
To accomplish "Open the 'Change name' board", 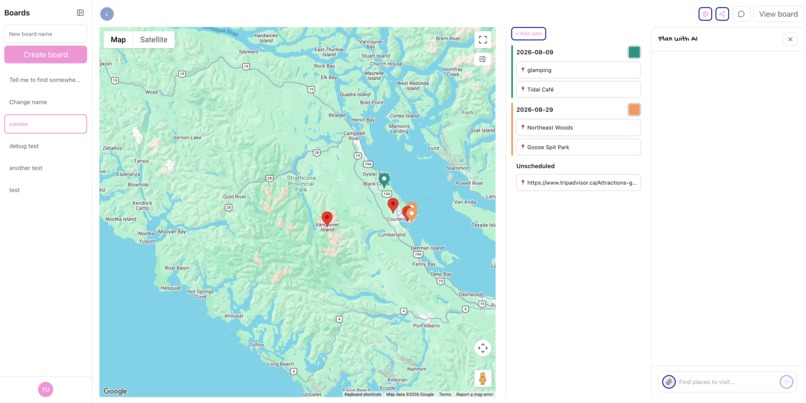I will coord(46,102).
